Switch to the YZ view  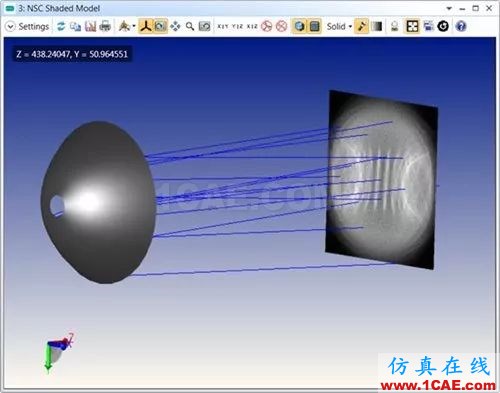237,26
